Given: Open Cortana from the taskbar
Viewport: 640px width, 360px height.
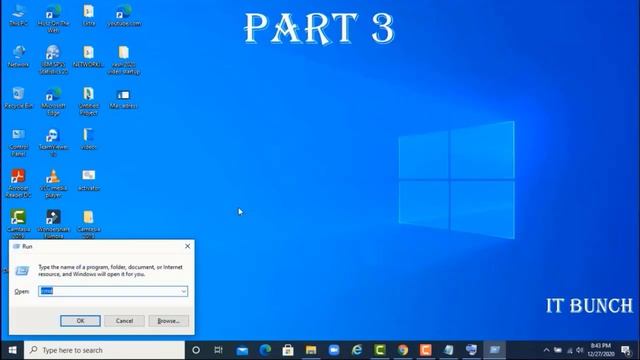Looking at the screenshot, I should point(196,350).
